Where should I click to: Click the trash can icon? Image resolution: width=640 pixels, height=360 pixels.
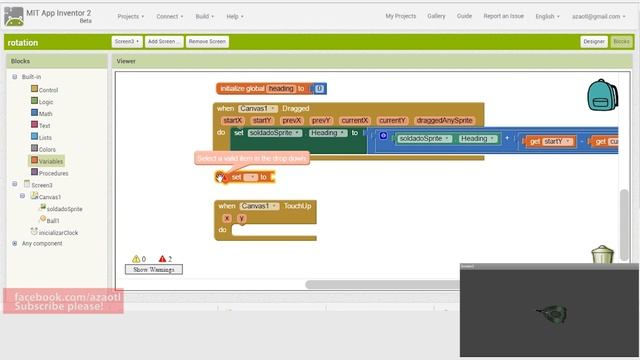tap(602, 254)
